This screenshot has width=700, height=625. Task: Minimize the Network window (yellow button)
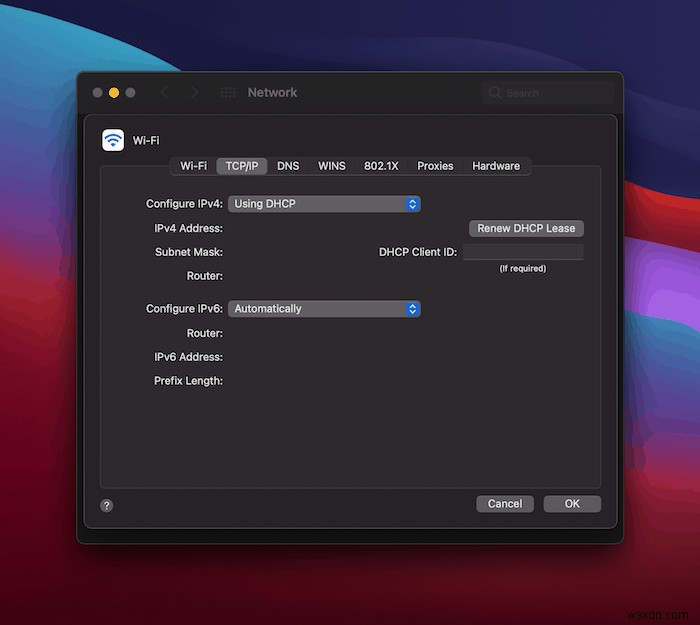point(114,92)
